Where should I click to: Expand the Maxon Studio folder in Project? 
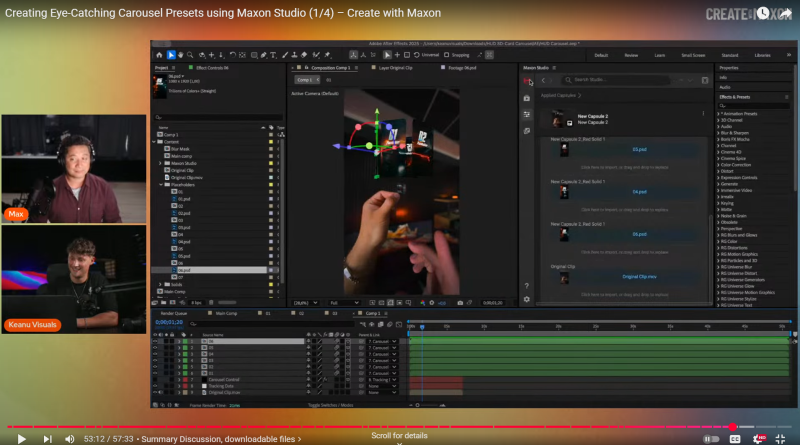click(x=160, y=163)
